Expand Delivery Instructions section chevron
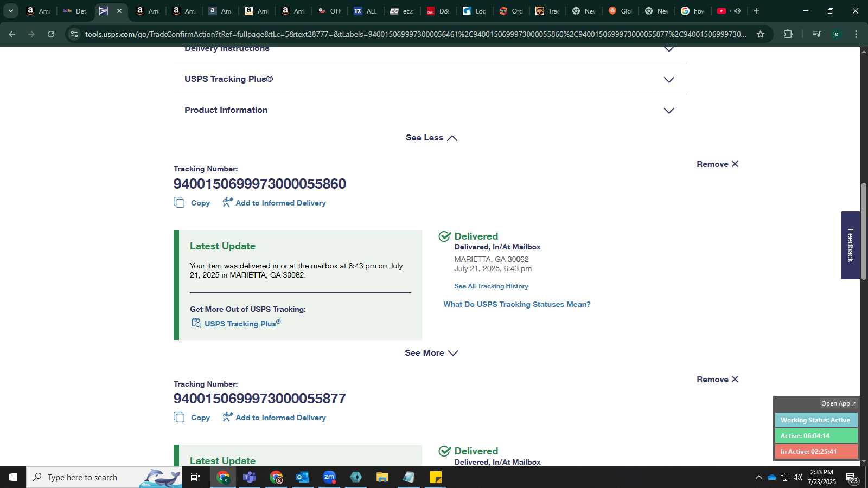Screen dimensions: 868x488 coord(669,49)
